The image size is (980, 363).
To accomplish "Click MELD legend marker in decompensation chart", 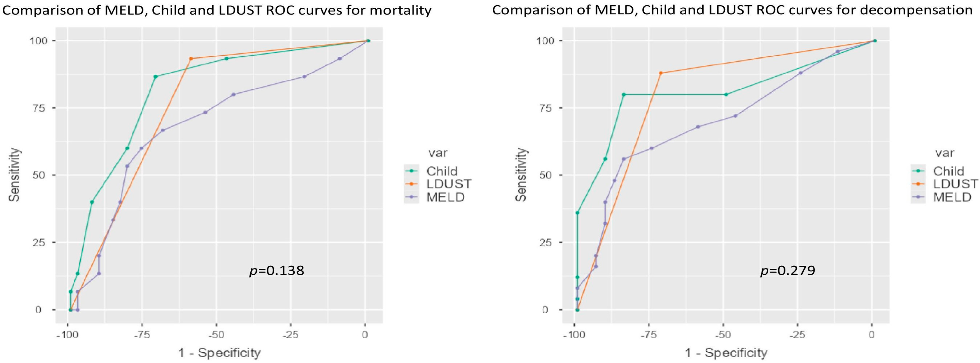I will (x=918, y=197).
